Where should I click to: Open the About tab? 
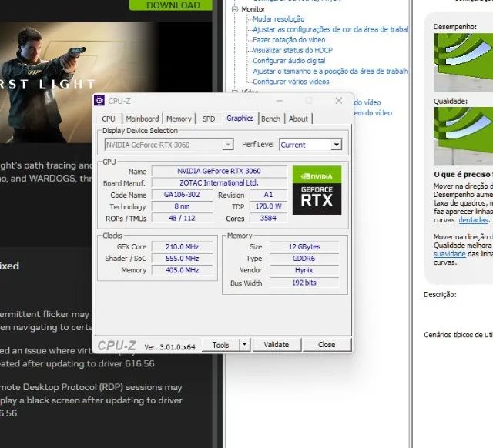click(x=298, y=119)
